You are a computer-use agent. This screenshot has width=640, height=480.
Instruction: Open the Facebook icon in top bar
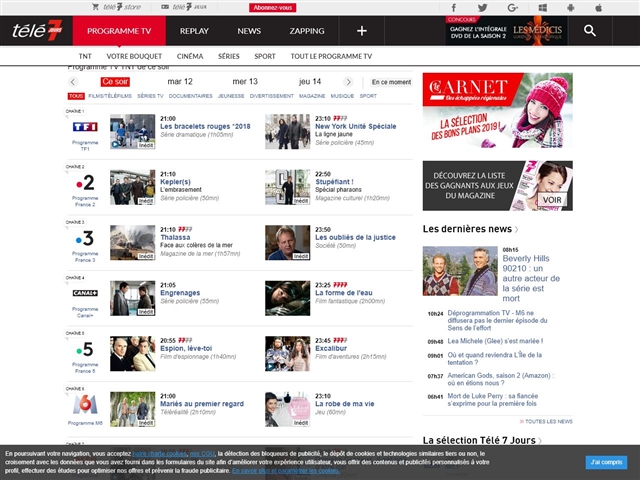[454, 7]
